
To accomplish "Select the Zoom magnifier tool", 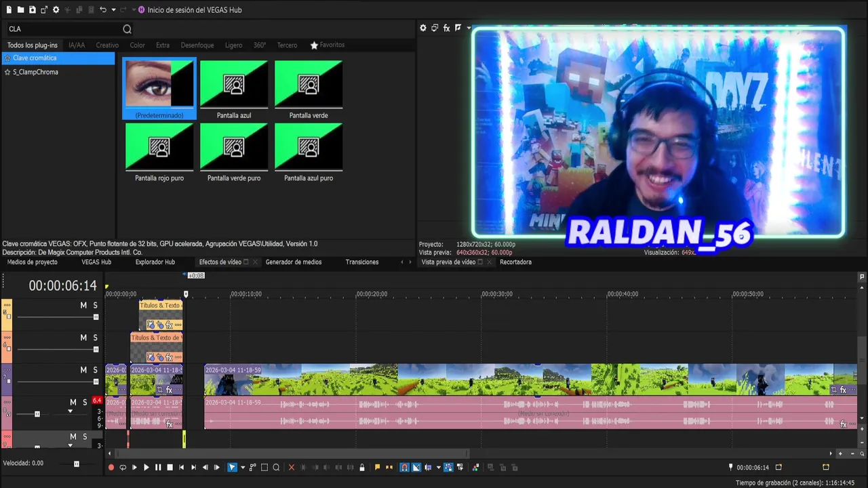I will coord(276,468).
